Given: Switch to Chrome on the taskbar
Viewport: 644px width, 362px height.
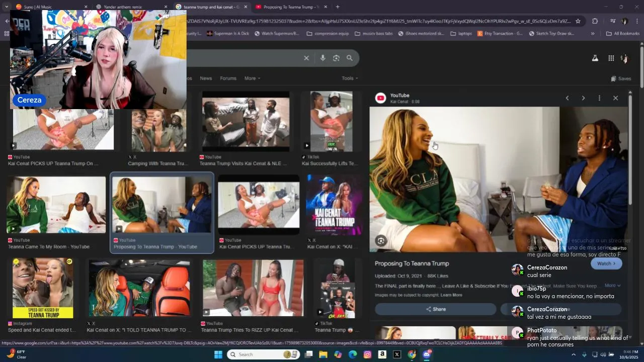Looking at the screenshot, I should [412, 354].
